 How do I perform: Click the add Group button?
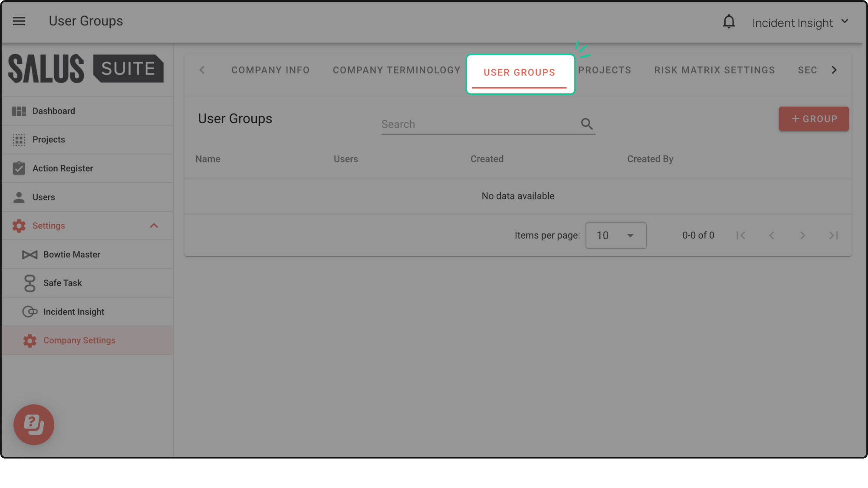pyautogui.click(x=813, y=119)
